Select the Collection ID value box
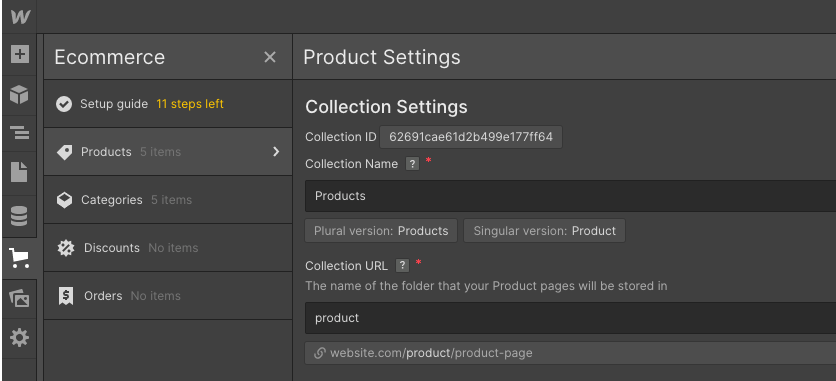This screenshot has width=836, height=381. coord(471,137)
